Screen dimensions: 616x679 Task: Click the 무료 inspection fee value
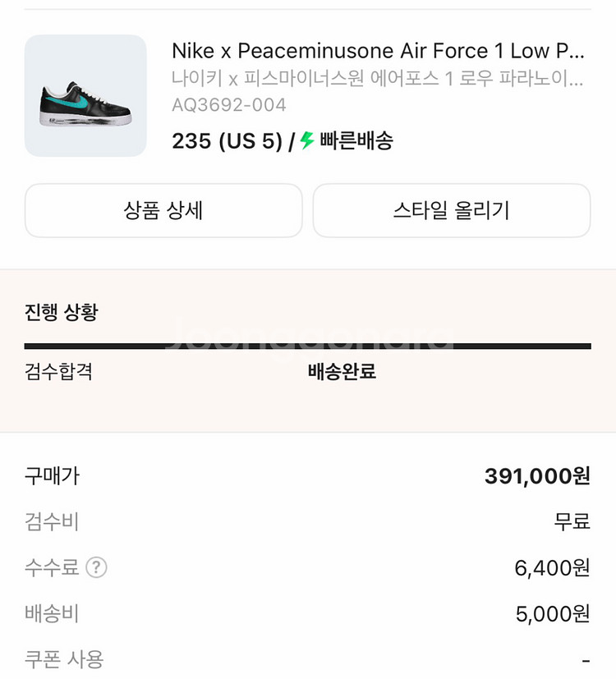(x=572, y=521)
